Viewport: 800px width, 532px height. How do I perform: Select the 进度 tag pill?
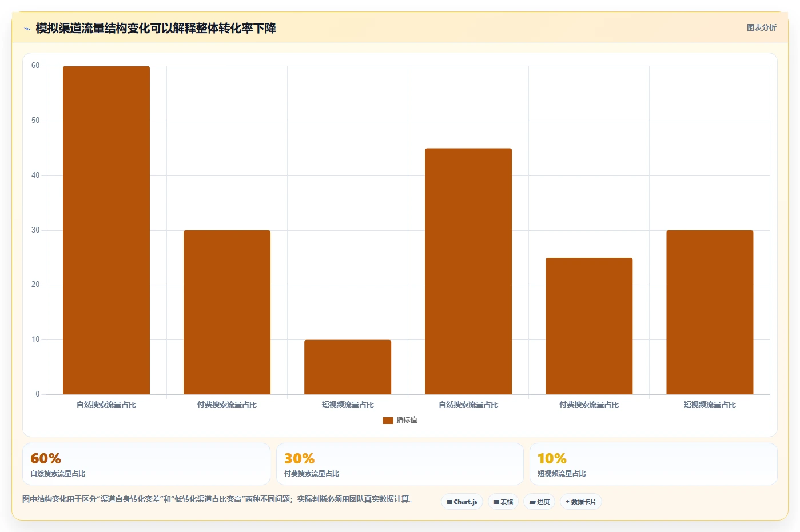tap(539, 502)
